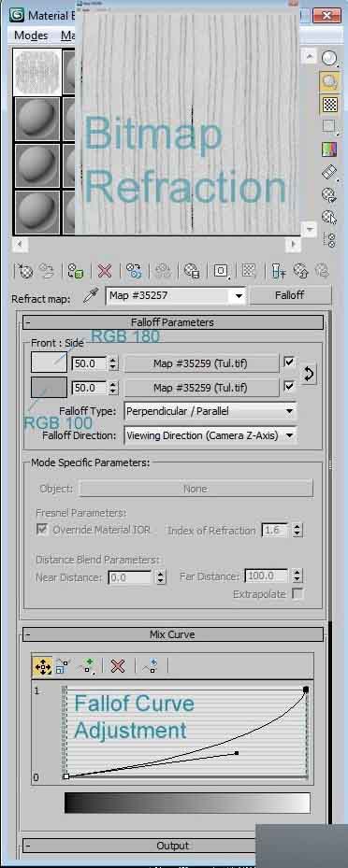Open the Falloff Direction dropdown

tap(289, 435)
